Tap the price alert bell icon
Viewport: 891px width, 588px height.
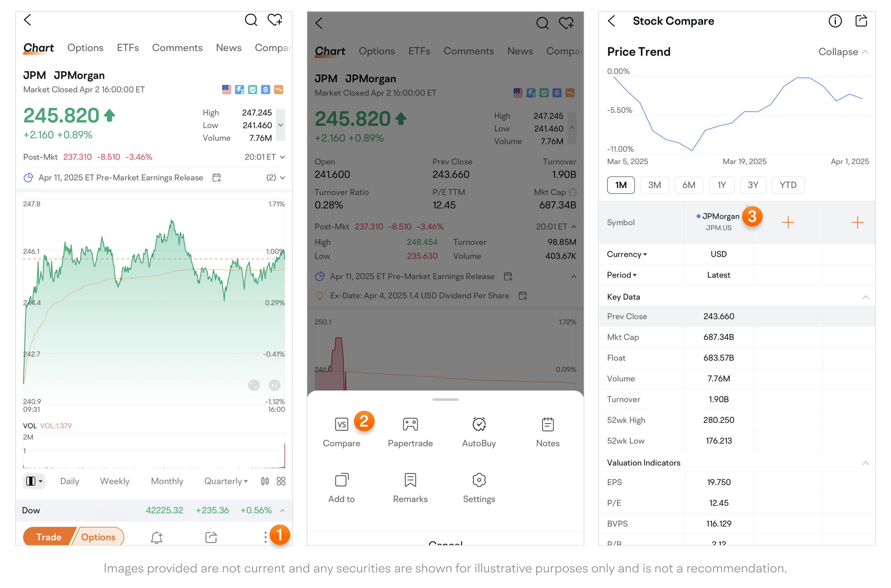coord(157,537)
